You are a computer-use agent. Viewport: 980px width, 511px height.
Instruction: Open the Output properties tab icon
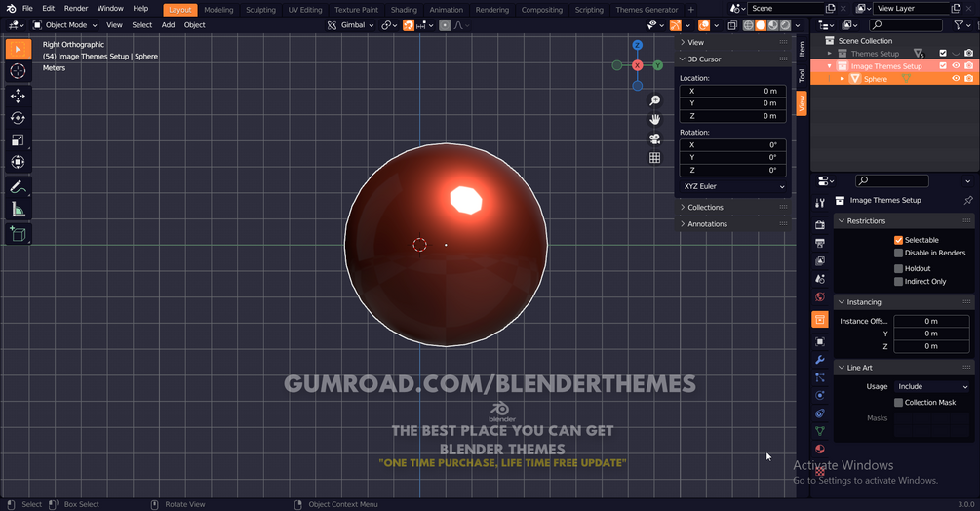click(820, 243)
